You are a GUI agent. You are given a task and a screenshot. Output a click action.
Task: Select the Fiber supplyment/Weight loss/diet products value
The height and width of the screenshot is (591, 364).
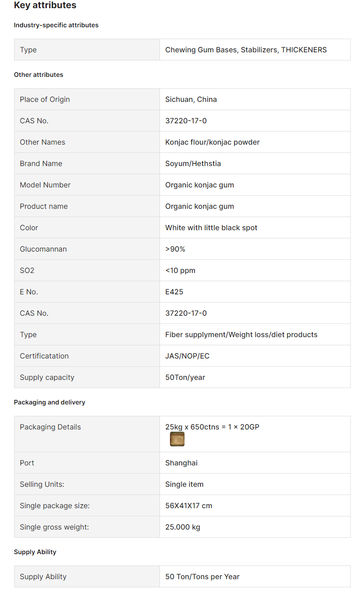coord(241,334)
